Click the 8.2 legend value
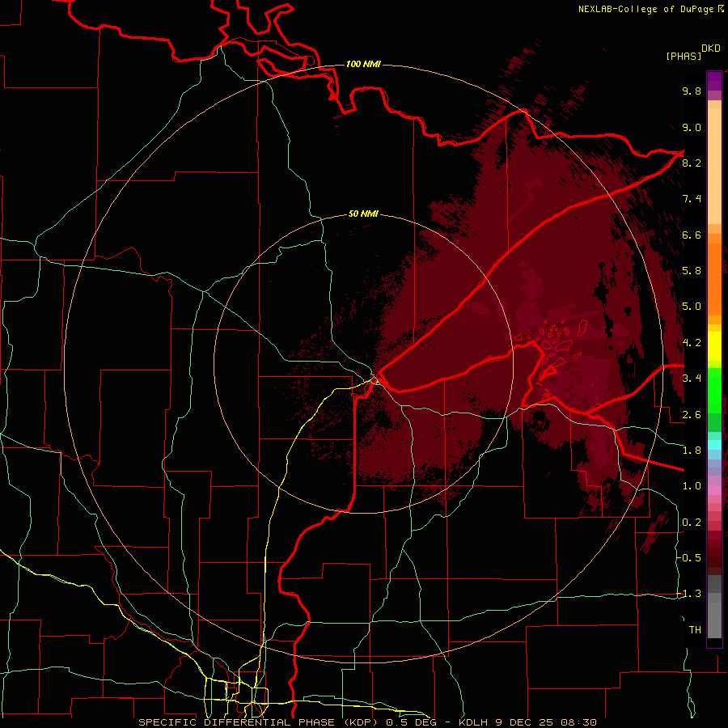Screen dimensions: 728x728 click(x=692, y=163)
